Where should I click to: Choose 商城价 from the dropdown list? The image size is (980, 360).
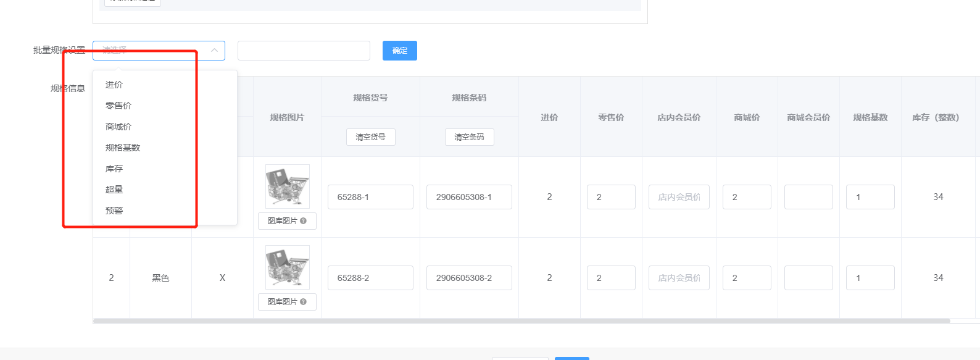click(x=165, y=127)
